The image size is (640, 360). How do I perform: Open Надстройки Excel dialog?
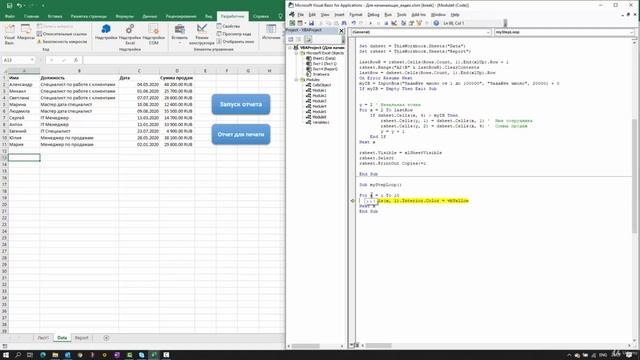point(130,34)
